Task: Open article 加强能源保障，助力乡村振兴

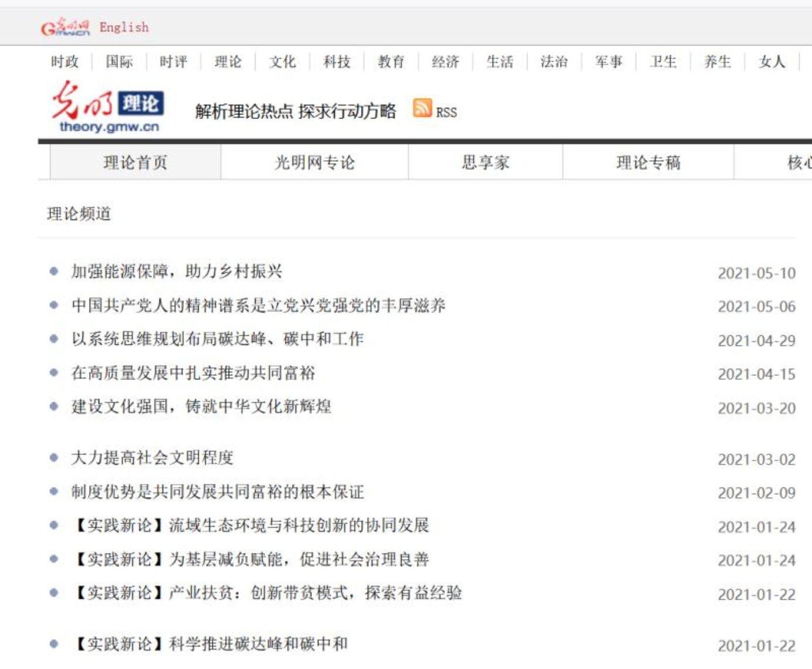Action: 176,271
